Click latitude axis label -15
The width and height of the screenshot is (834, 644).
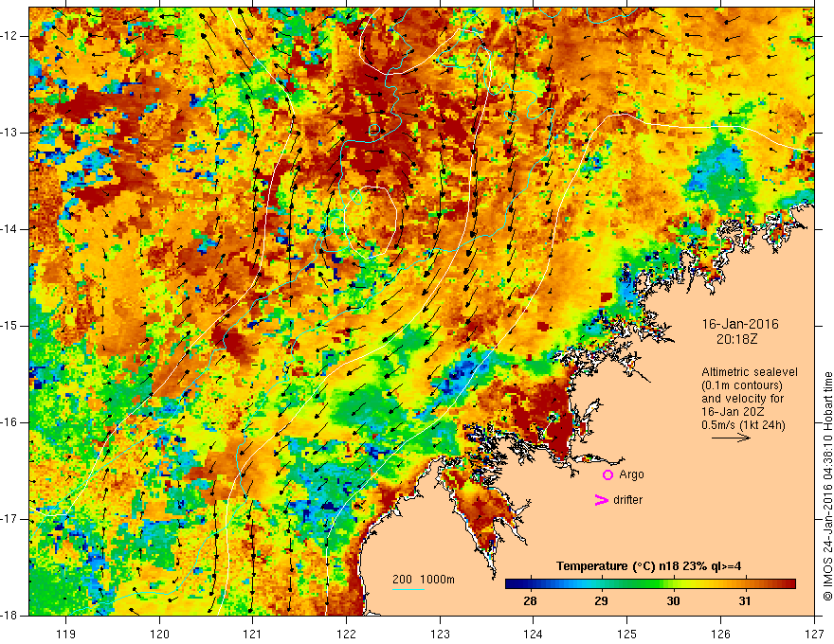pyautogui.click(x=9, y=326)
